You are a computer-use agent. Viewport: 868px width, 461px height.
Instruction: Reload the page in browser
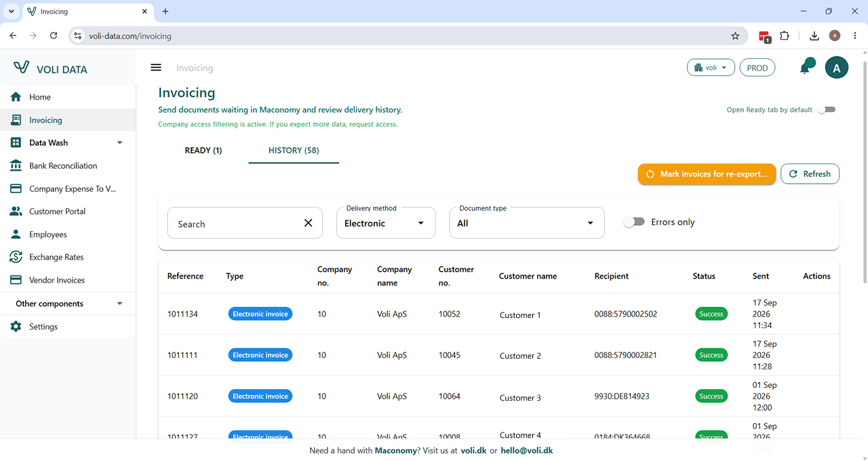[x=54, y=36]
